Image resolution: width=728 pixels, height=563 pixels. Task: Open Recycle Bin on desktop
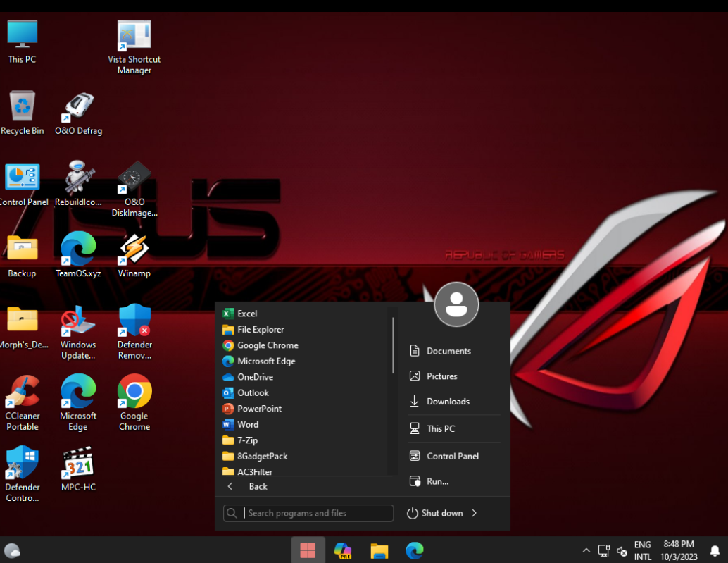[22, 113]
